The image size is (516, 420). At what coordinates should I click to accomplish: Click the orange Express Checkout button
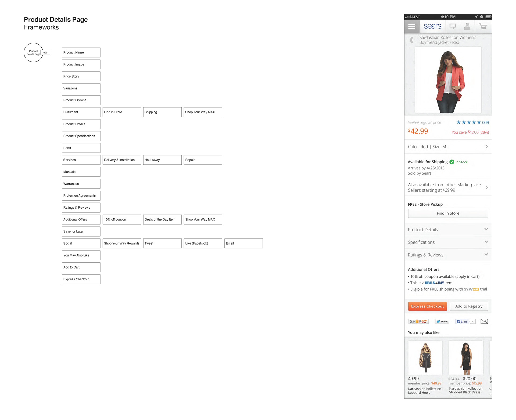(x=427, y=306)
